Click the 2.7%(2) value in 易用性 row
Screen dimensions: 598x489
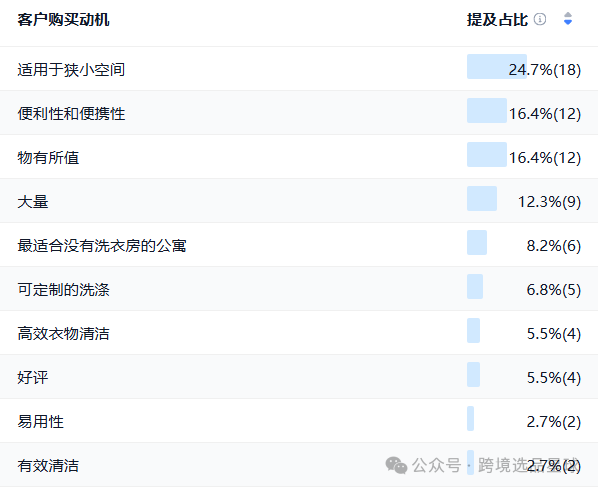click(x=554, y=422)
